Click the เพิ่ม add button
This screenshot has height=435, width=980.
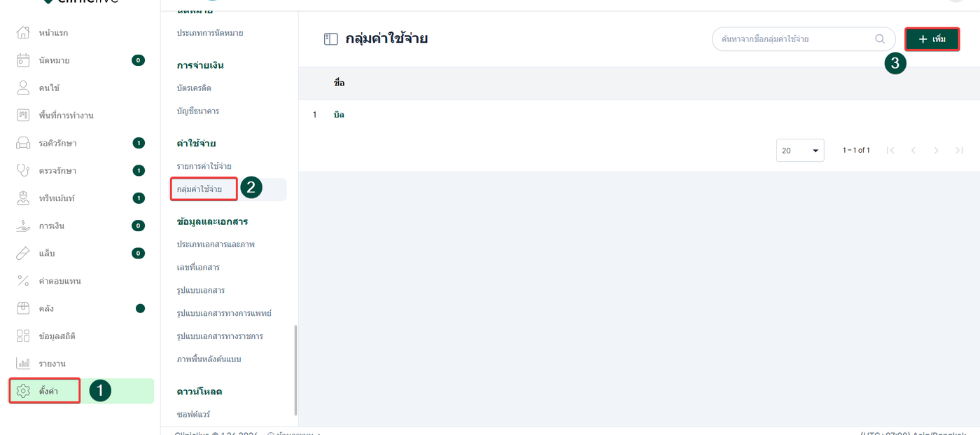[x=932, y=39]
